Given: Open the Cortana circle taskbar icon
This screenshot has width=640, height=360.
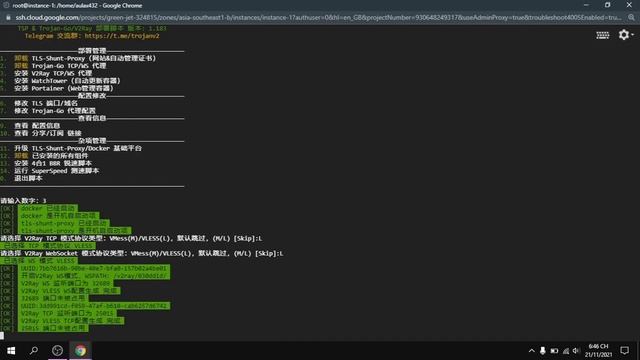Looking at the screenshot, I should 57,350.
